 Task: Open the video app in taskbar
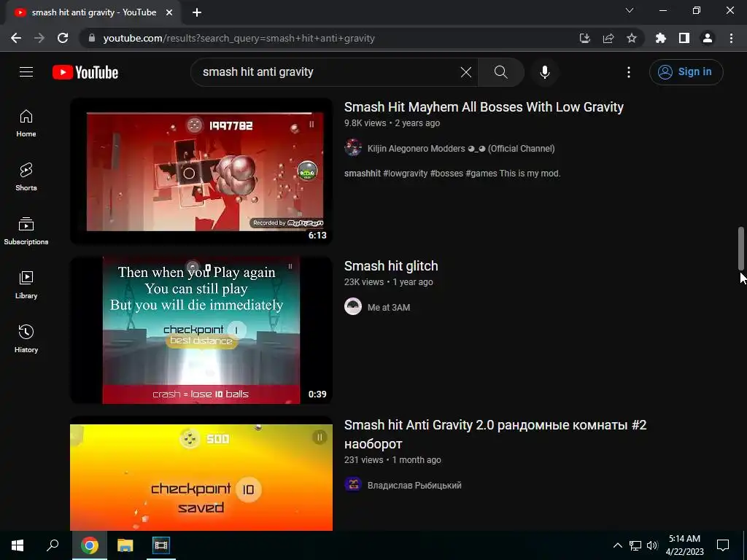[x=161, y=545]
